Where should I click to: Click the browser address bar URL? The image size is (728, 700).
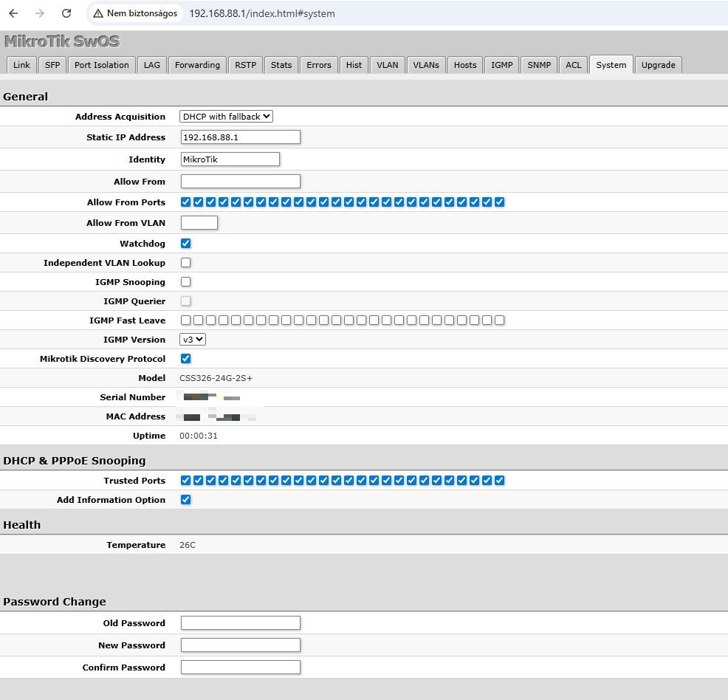(262, 13)
